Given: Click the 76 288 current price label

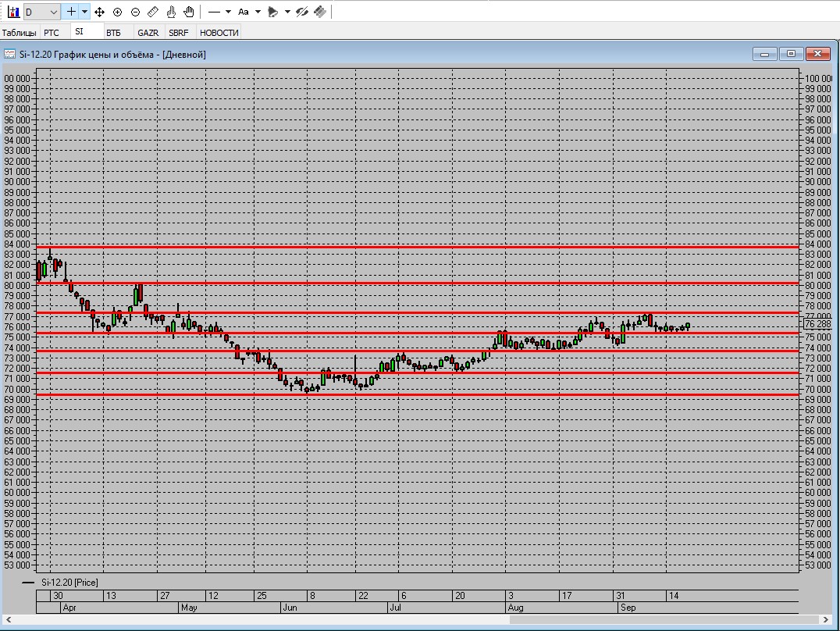Looking at the screenshot, I should pyautogui.click(x=817, y=324).
